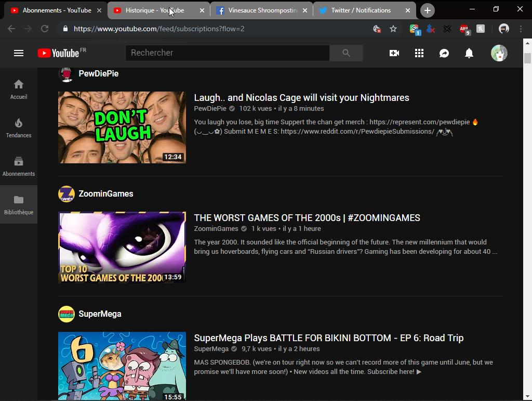
Task: Click the '9,7 k vues' view count text
Action: (257, 349)
